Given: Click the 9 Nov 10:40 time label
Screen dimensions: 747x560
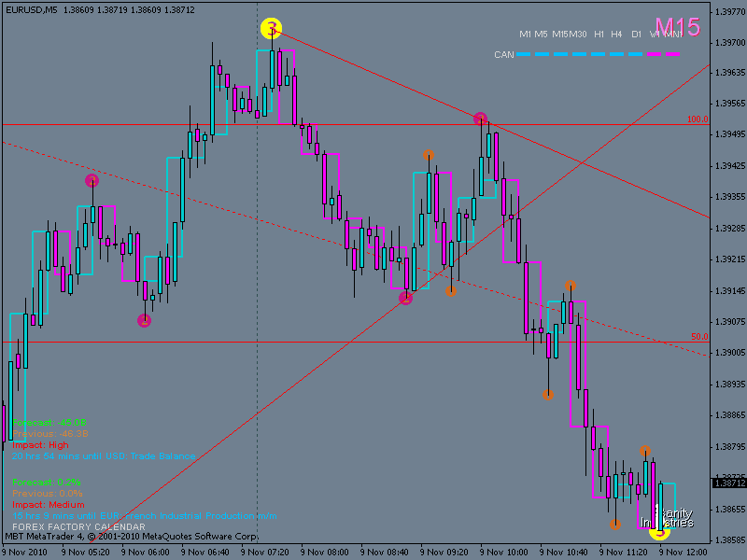Looking at the screenshot, I should pos(564,553).
